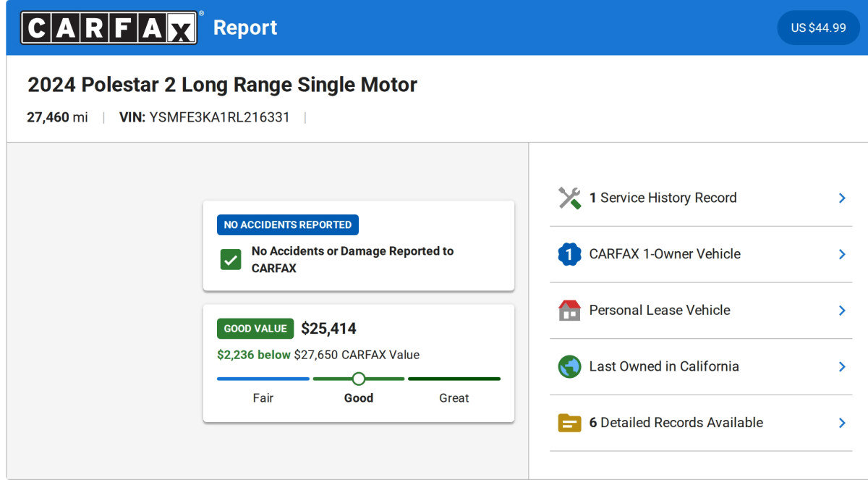The width and height of the screenshot is (868, 480).
Task: Click the US $44.99 price button
Action: pyautogui.click(x=818, y=28)
